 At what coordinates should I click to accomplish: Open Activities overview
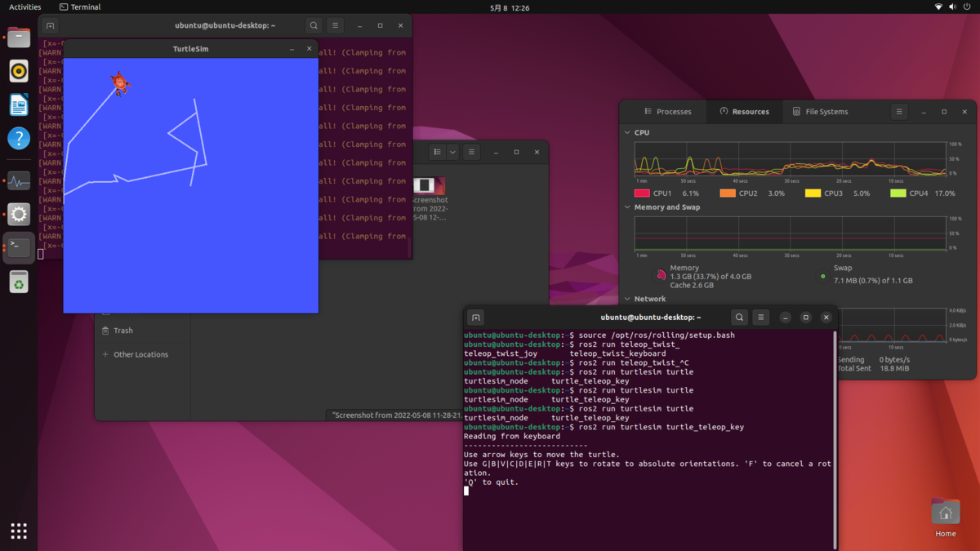(x=24, y=7)
